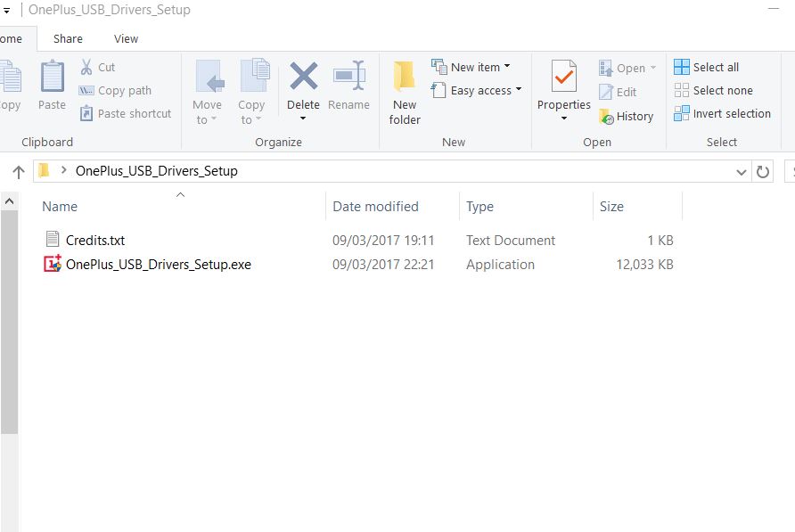Viewport: 795px width, 532px height.
Task: Sort files by the Type column
Action: [526, 207]
